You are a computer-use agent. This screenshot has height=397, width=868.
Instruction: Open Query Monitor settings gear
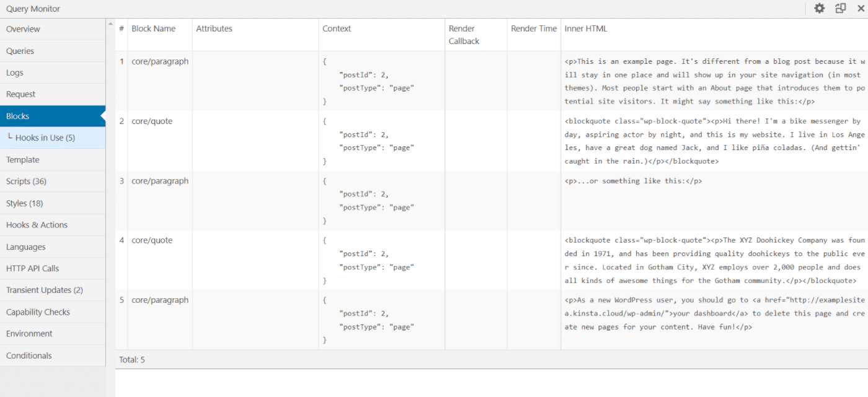[x=819, y=8]
